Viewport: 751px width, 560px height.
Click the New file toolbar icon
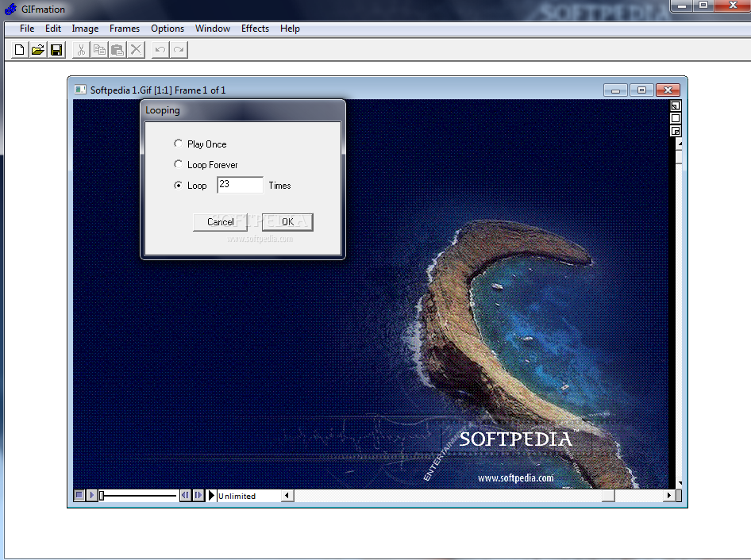[x=20, y=50]
